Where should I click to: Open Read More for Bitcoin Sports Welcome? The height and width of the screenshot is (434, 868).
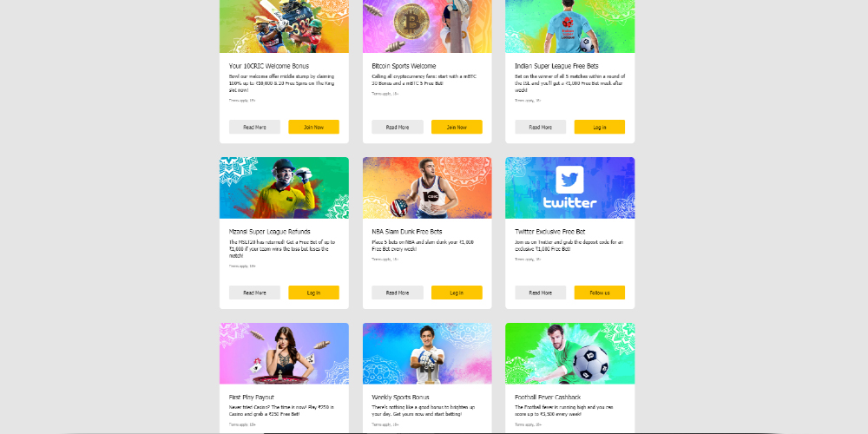pos(398,127)
